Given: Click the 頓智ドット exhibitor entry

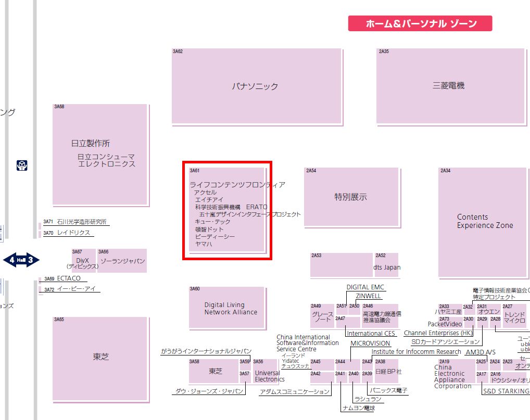Looking at the screenshot, I should (209, 229).
